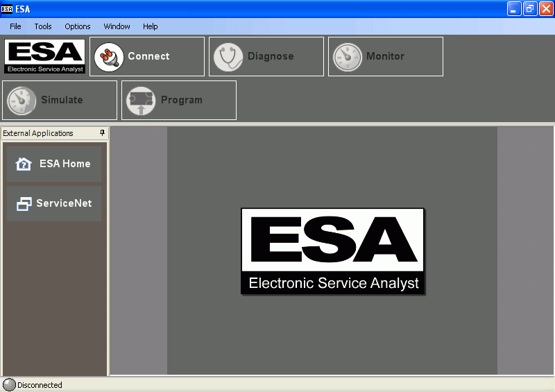
Task: Show the Help menu
Action: (x=151, y=26)
